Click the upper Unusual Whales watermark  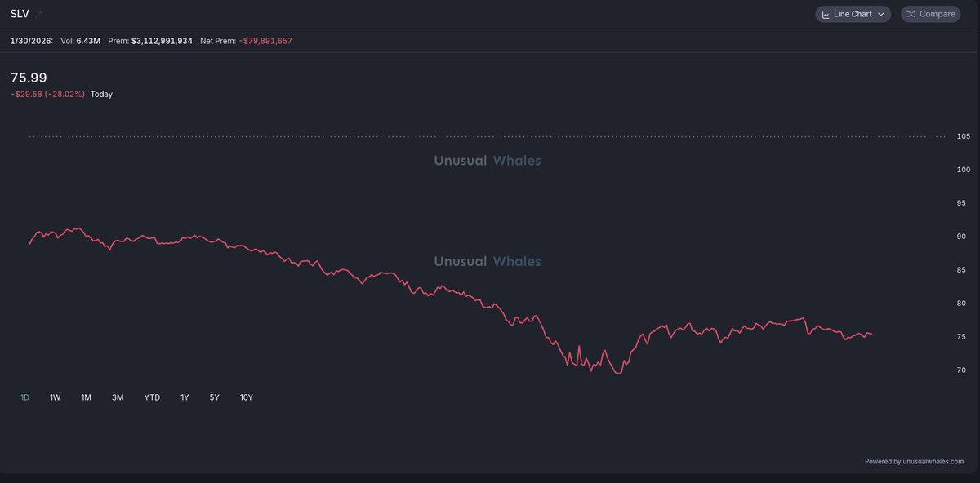(x=487, y=161)
